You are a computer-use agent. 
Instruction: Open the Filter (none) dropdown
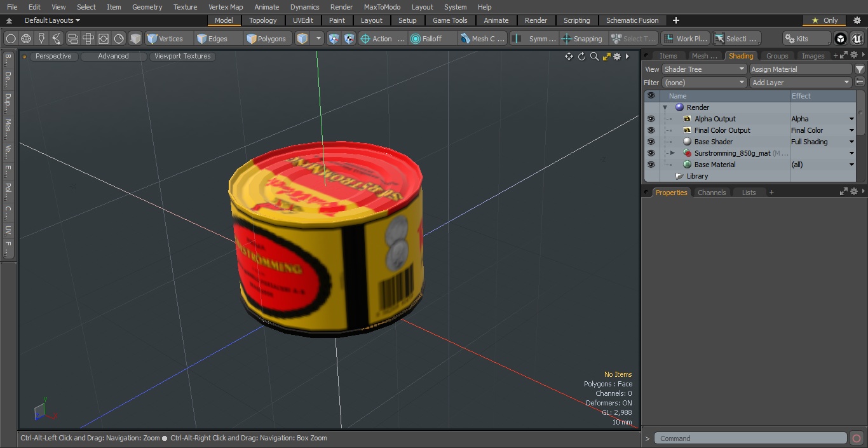tap(704, 83)
